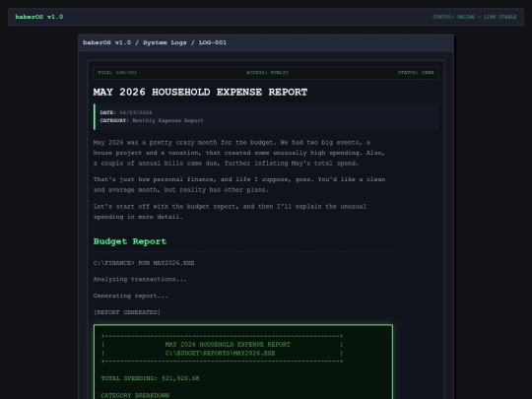Click the TOTAL SPENDING: $21,926.68 line
Viewport: 532px width, 399px height.
click(151, 378)
